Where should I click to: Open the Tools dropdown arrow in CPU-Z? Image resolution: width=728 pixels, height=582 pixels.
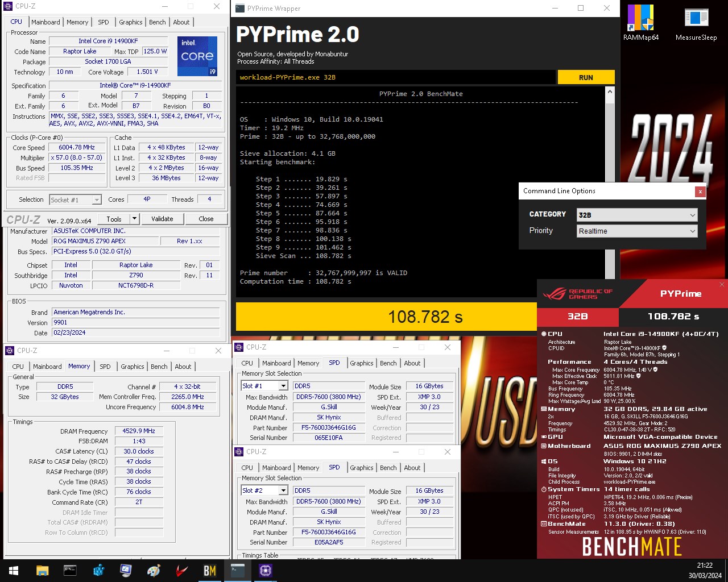click(134, 219)
